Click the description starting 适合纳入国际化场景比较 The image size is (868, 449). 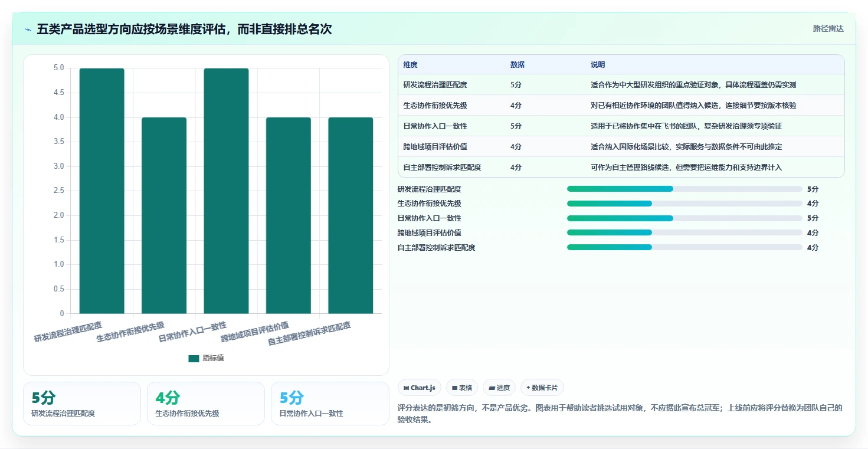pyautogui.click(x=686, y=147)
